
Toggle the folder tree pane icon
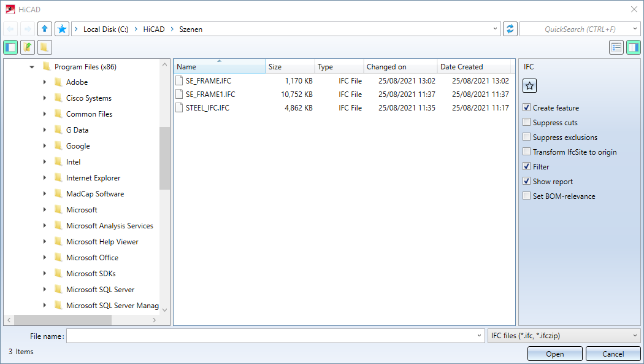pos(10,47)
